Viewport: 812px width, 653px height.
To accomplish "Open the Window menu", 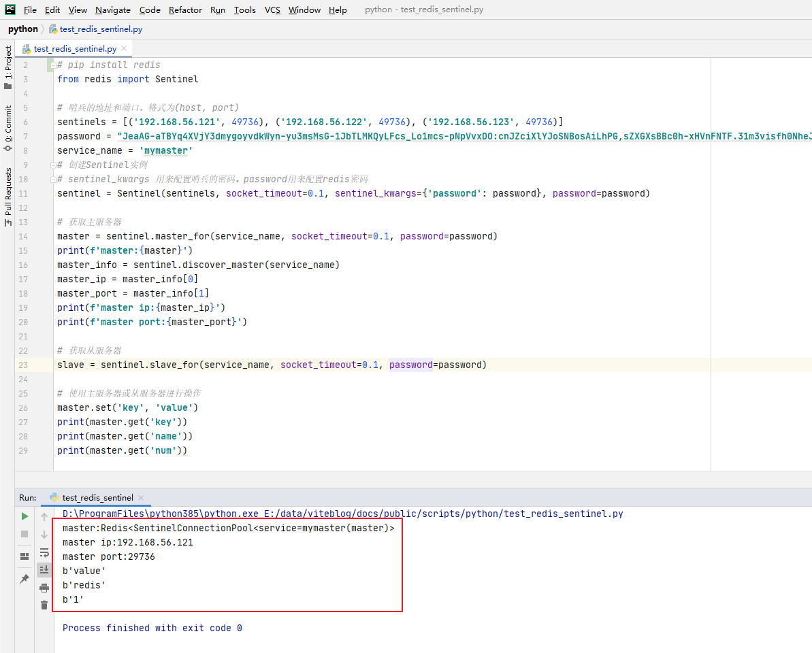I will tap(304, 10).
